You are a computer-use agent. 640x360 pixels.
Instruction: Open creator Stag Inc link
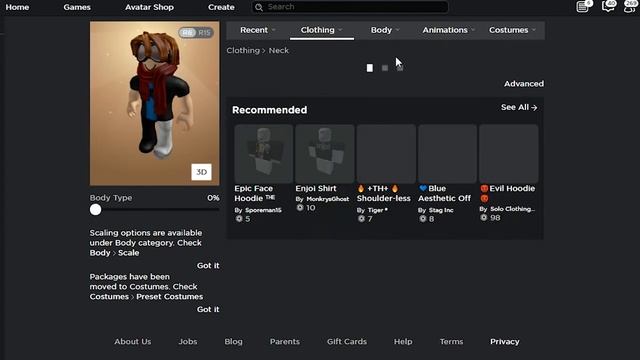[x=441, y=210]
